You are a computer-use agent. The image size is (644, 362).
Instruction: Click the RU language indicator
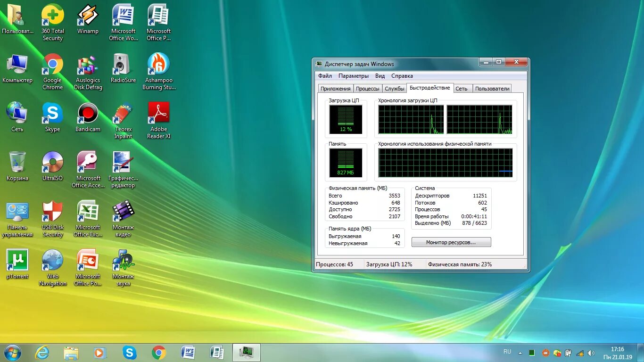507,352
